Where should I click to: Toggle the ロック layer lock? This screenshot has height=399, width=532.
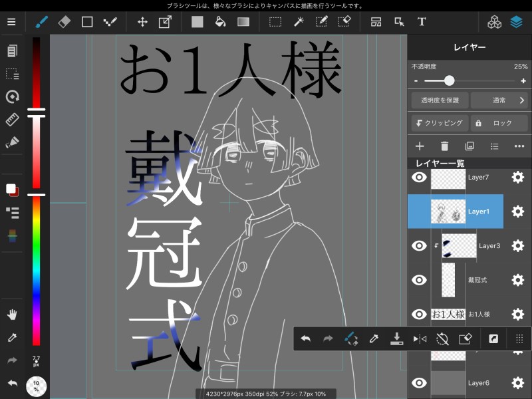(x=499, y=123)
